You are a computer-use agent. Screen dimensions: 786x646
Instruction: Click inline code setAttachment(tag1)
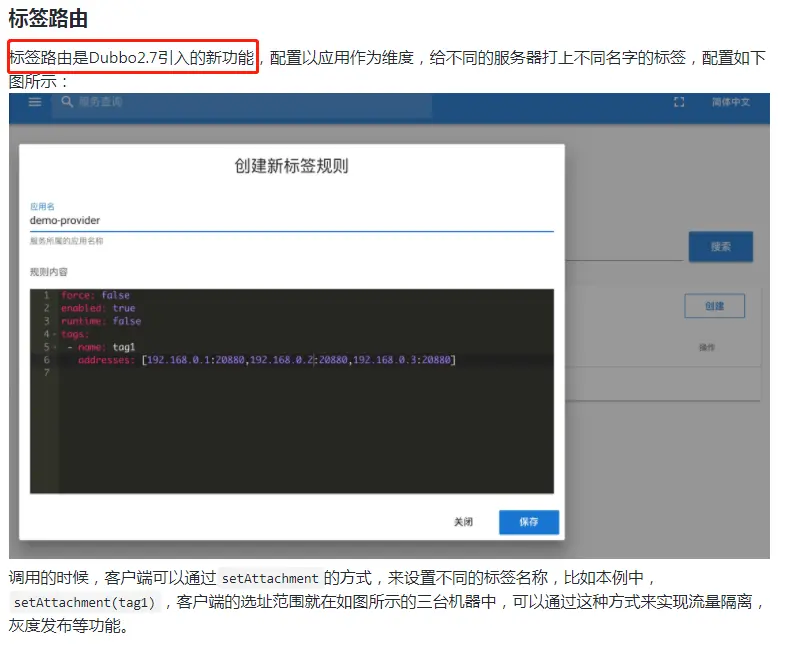click(x=84, y=602)
